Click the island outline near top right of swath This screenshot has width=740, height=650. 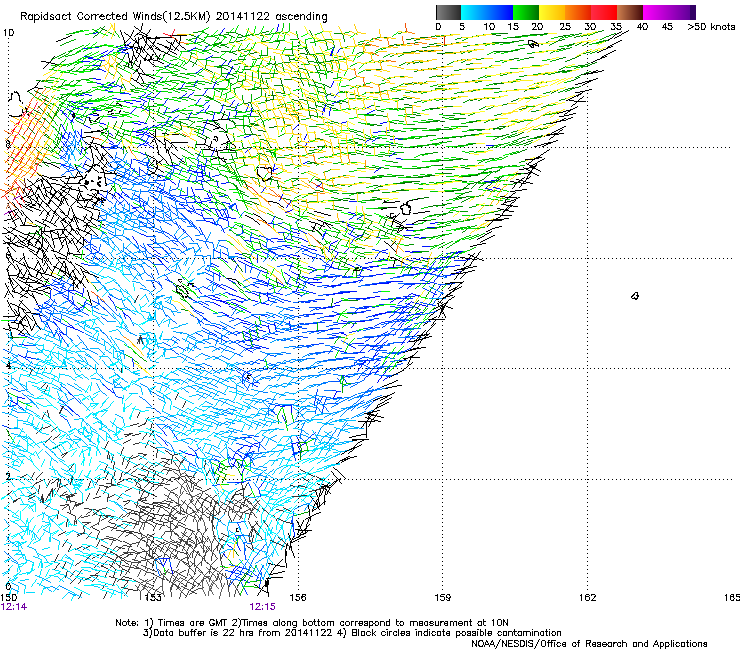[x=533, y=44]
